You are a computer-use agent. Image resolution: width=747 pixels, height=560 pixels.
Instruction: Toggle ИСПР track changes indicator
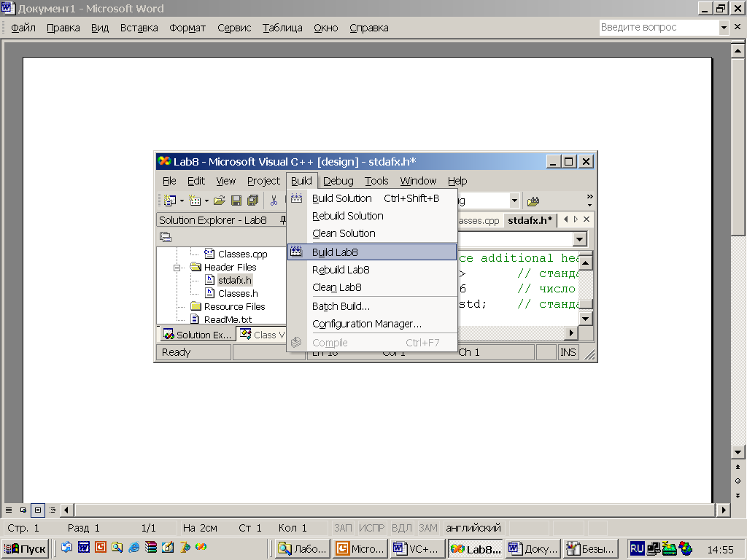pyautogui.click(x=371, y=528)
